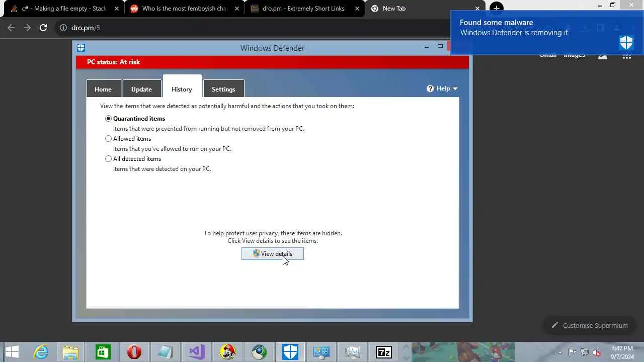This screenshot has height=362, width=644.
Task: Open the Supermium browser taskbar icon
Action: point(259,352)
